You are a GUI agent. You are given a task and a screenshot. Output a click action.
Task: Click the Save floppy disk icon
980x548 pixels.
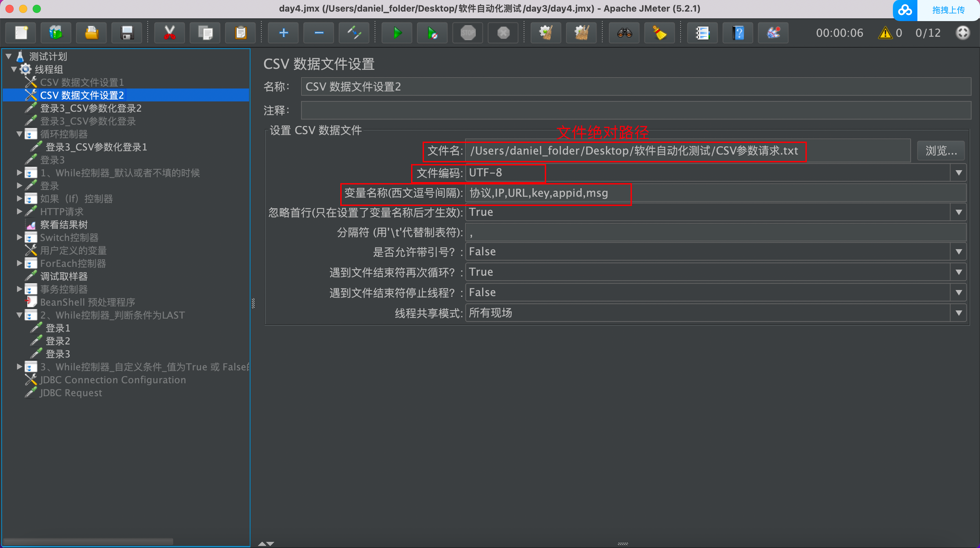pos(127,33)
